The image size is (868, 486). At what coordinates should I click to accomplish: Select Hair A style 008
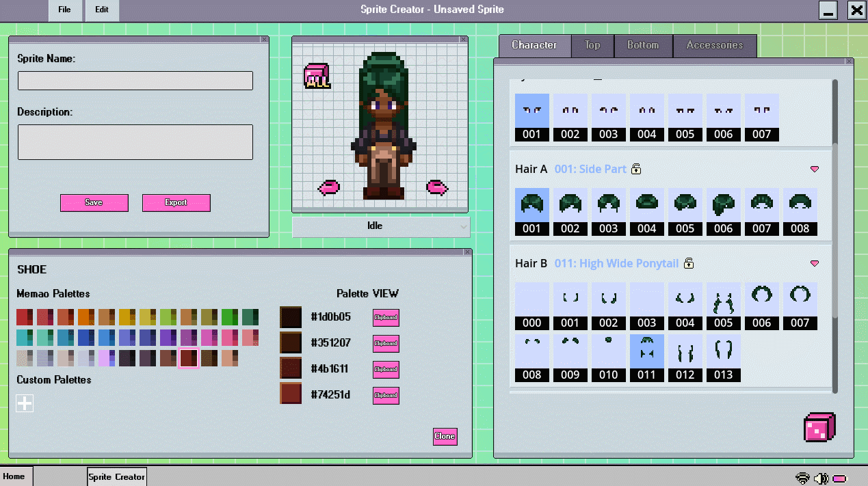(800, 212)
